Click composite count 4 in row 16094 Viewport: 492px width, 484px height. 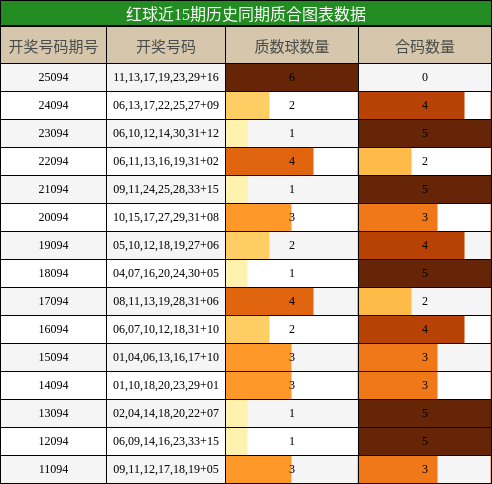point(425,329)
